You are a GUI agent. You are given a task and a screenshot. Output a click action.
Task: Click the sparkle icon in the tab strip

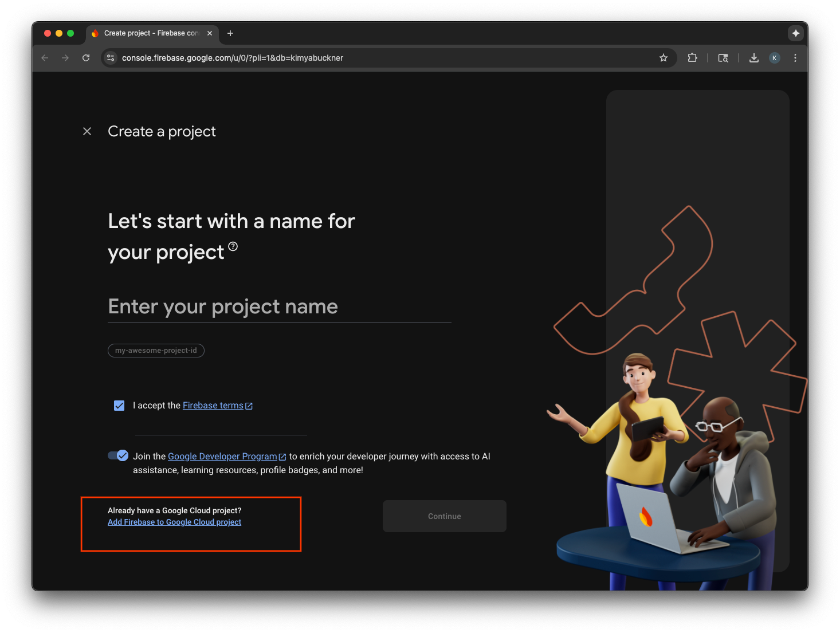(795, 33)
